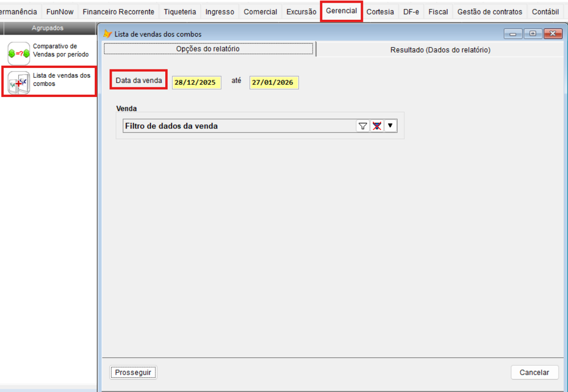Switch to the Fiscal tab
This screenshot has width=568, height=392.
438,12
